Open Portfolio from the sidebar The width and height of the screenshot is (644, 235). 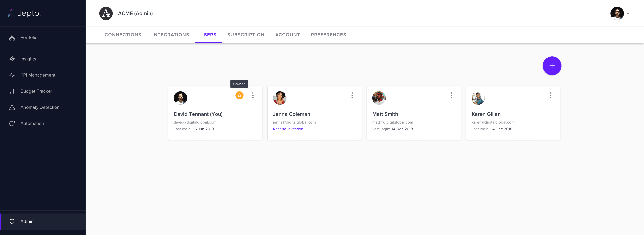[x=43, y=38]
